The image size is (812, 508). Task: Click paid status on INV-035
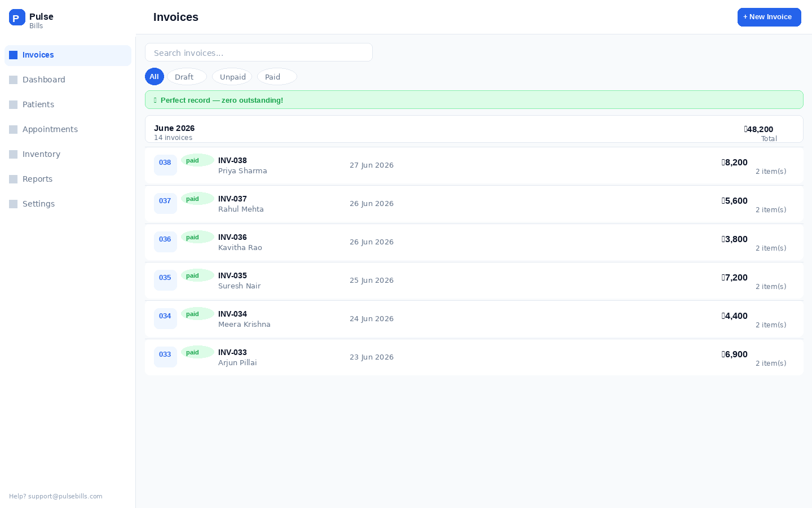click(x=197, y=275)
